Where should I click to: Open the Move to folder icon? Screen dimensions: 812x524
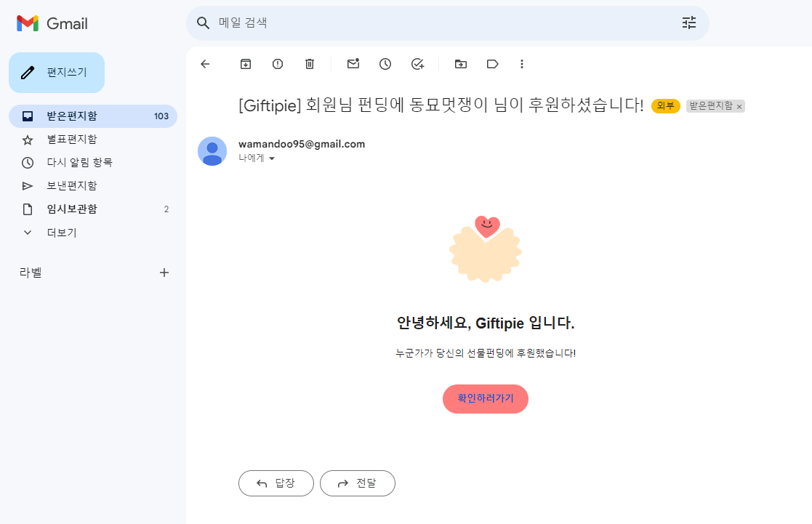tap(460, 64)
